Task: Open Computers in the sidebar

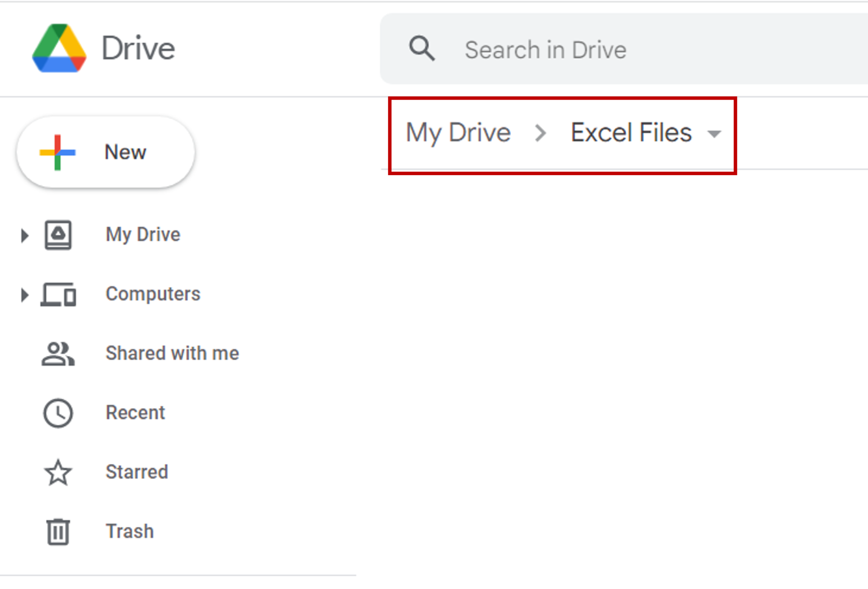Action: coord(153,294)
